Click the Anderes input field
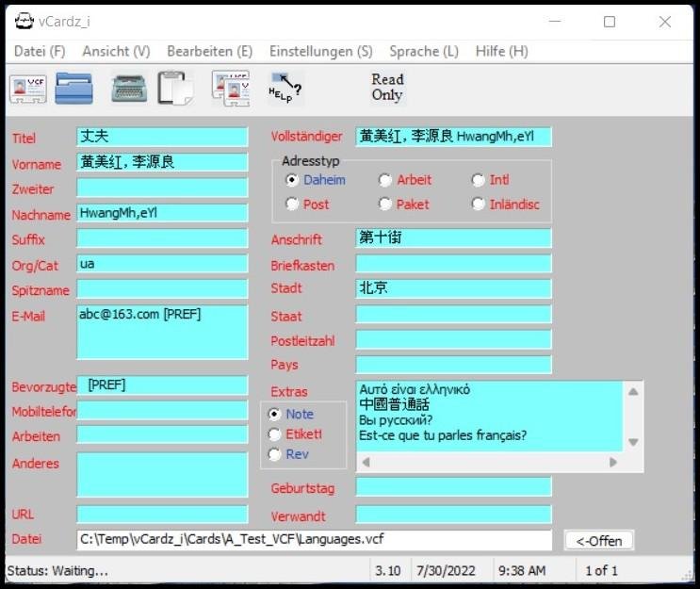Screen dimensions: 700x589 162,475
